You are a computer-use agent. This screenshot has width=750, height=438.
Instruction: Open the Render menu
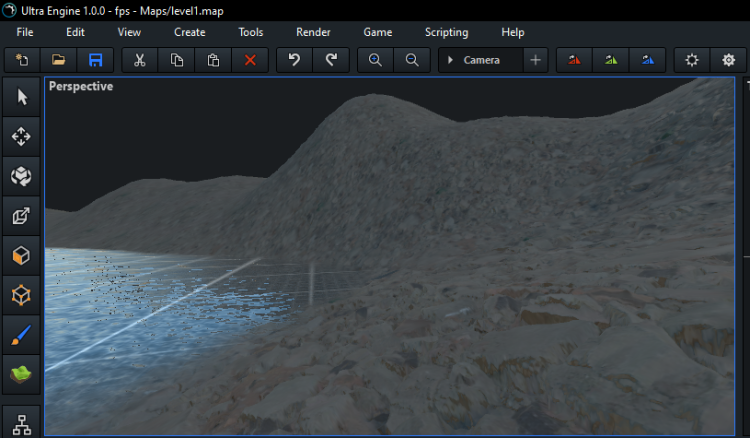point(313,32)
